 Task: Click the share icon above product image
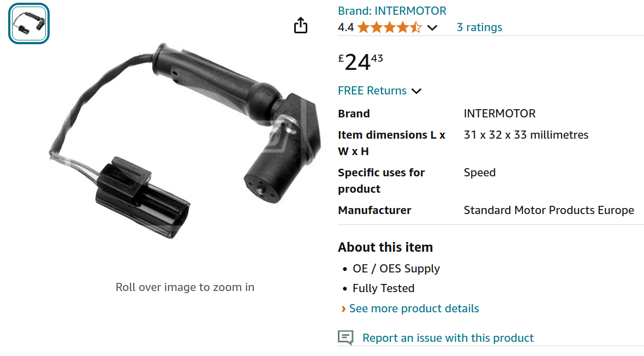(x=301, y=25)
